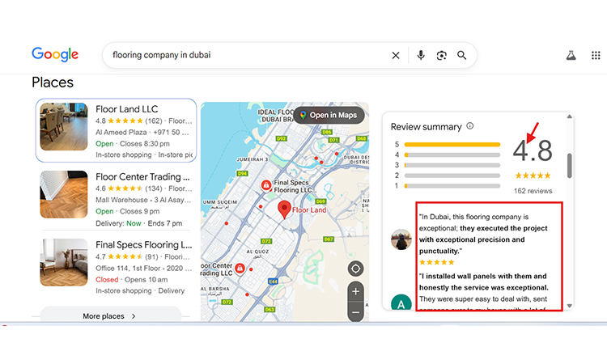Start voice search with the microphone icon
Viewport: 607px width, 364px height.
[421, 55]
